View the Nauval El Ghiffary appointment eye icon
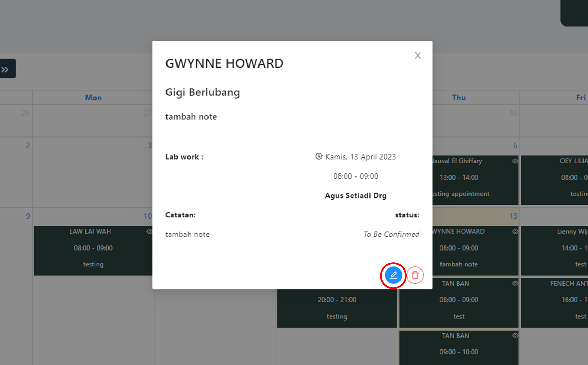This screenshot has width=588, height=365. point(515,161)
